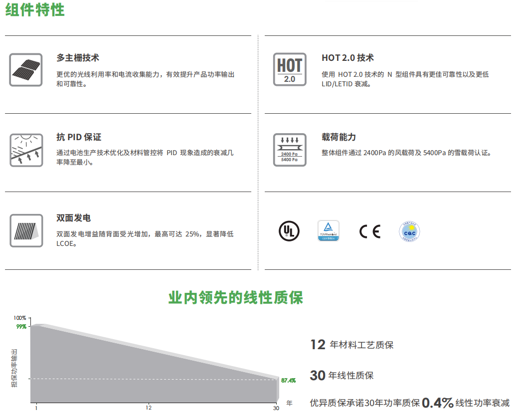
Task: Click the year 12 tick label
Action: [x=149, y=408]
